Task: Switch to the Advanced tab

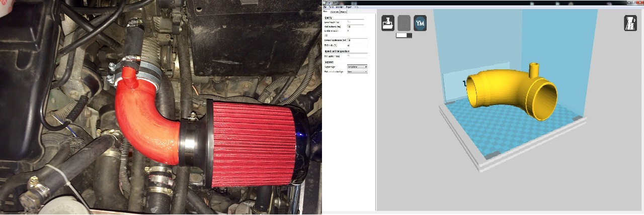Action: (x=334, y=12)
